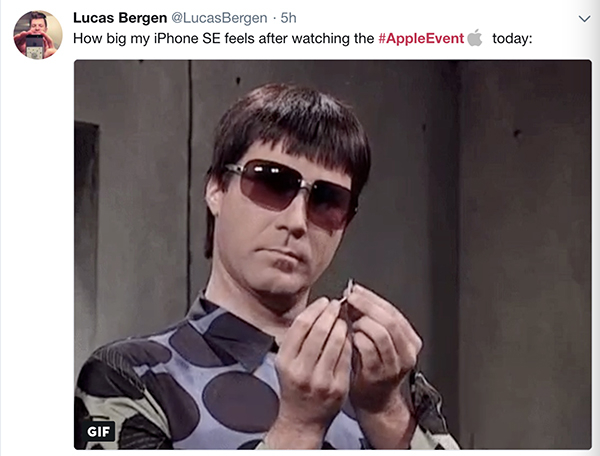
Task: Open the #AppleEvent hashtag link
Action: (x=421, y=38)
